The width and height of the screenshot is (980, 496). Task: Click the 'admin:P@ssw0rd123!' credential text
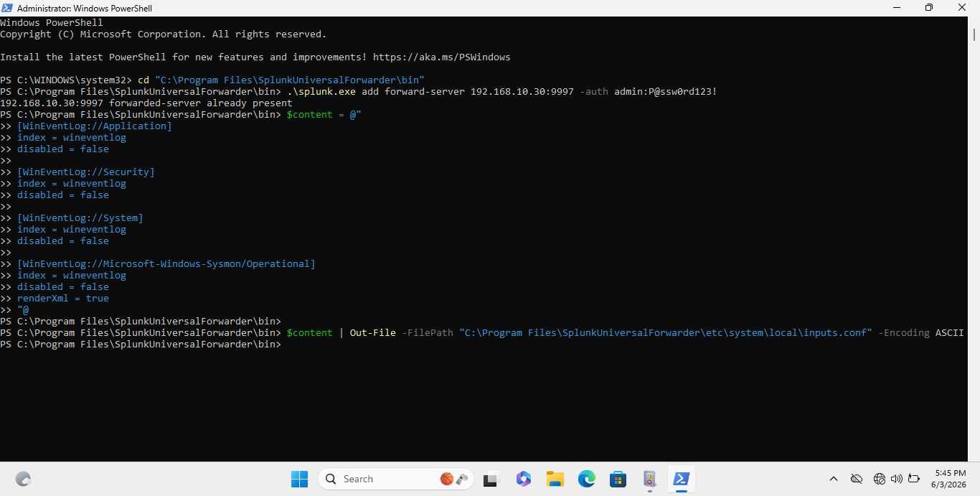coord(666,92)
